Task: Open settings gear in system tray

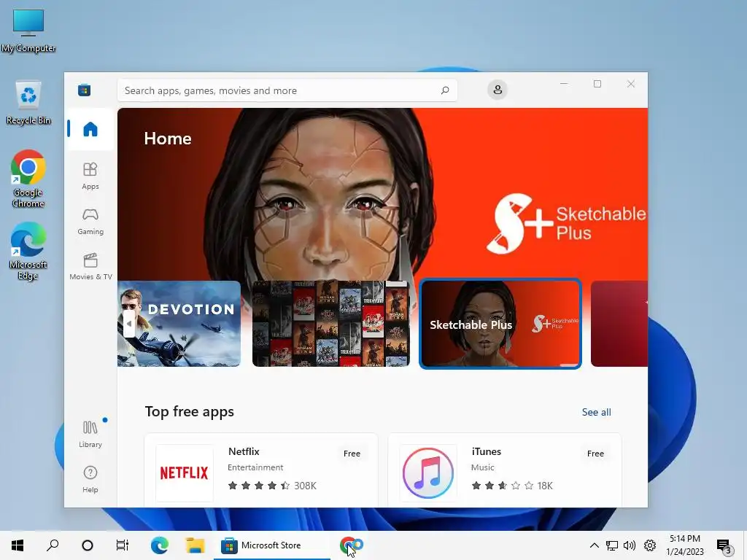Action: coord(650,545)
